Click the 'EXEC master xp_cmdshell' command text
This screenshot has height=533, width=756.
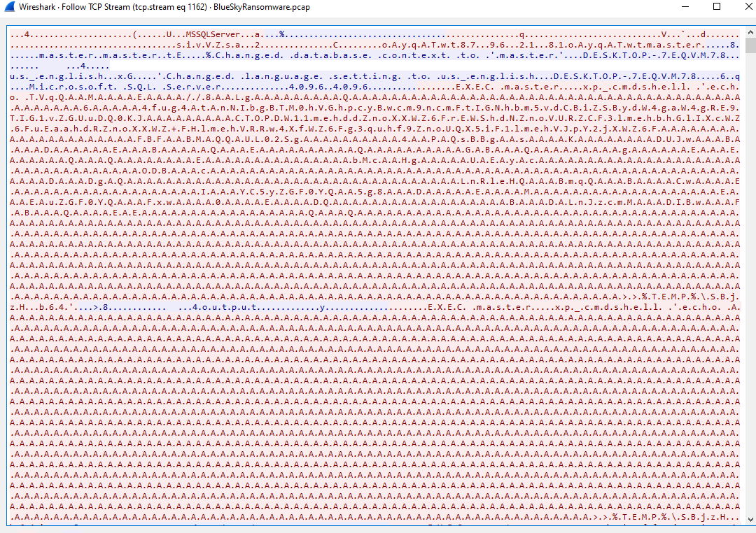coord(595,89)
